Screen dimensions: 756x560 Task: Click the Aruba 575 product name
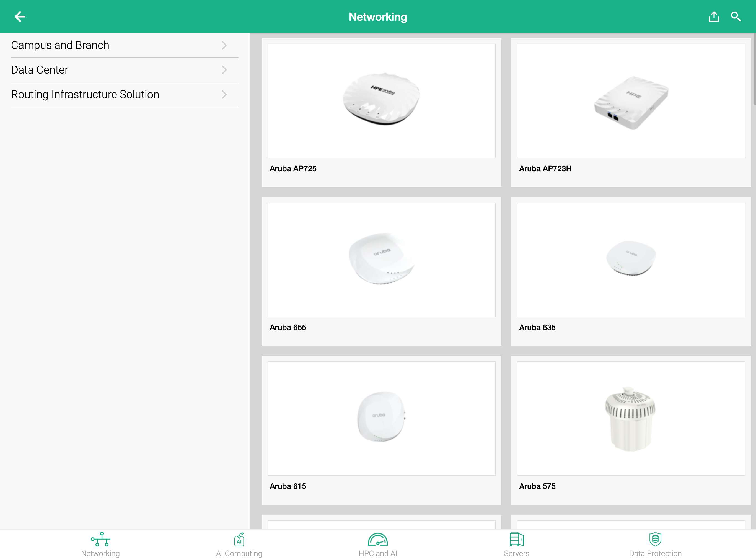(537, 486)
